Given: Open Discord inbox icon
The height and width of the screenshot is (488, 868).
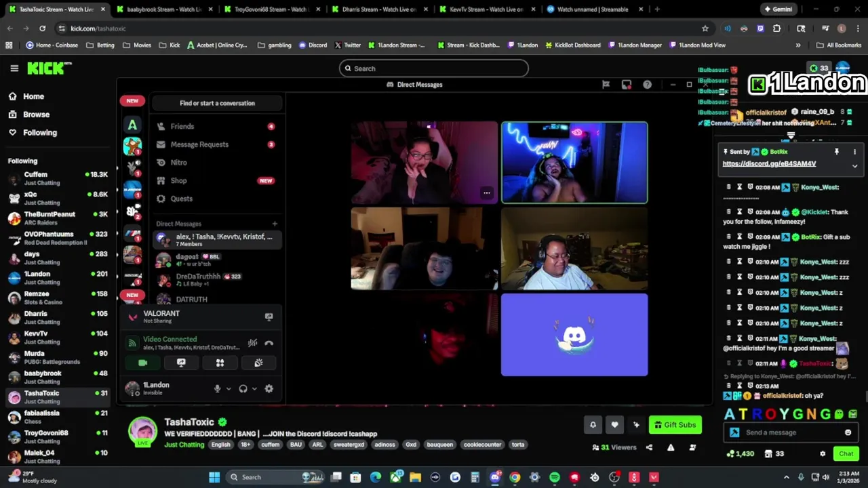Looking at the screenshot, I should 627,85.
